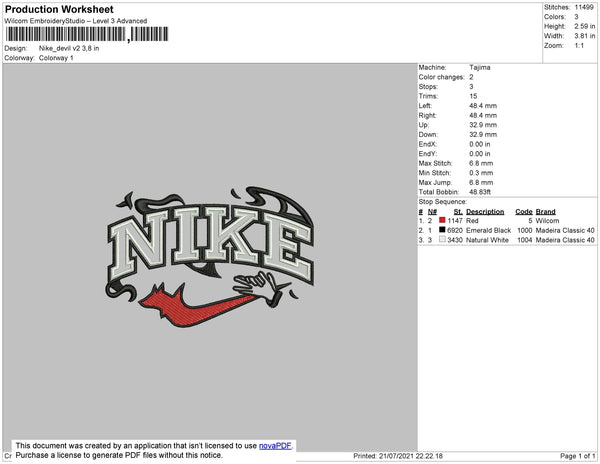
Task: Click stitch count 3430 in Natural White row
Action: point(455,240)
